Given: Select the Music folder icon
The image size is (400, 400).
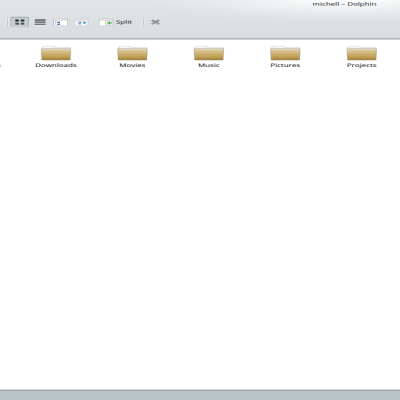Looking at the screenshot, I should 209,53.
